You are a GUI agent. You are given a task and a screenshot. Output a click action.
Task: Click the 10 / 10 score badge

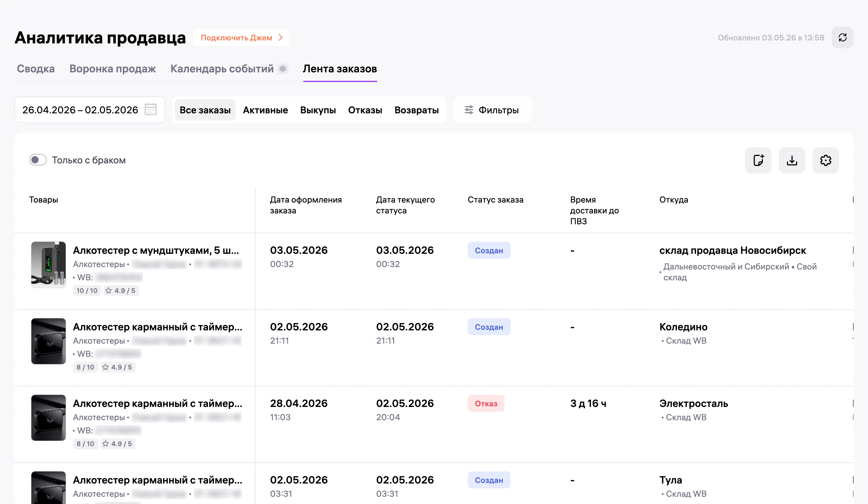(87, 290)
